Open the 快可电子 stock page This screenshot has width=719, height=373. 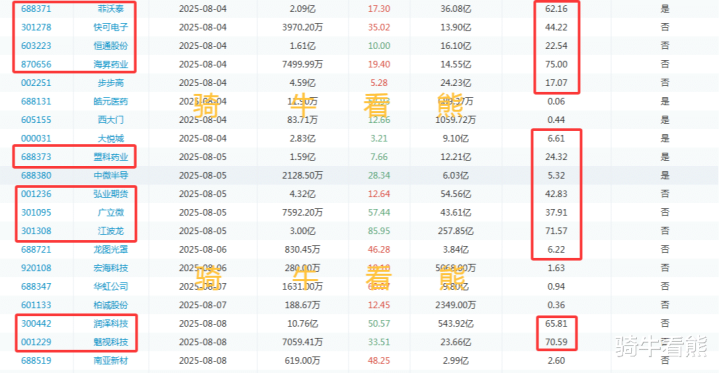111,27
